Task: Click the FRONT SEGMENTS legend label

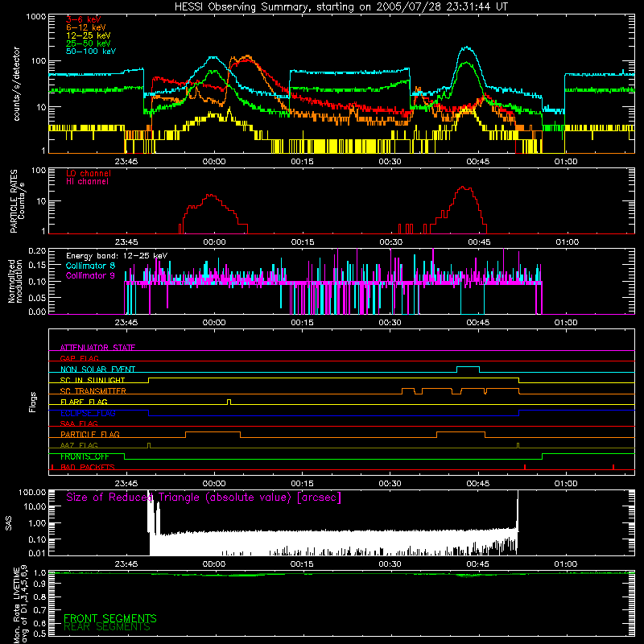Action: pyautogui.click(x=110, y=618)
